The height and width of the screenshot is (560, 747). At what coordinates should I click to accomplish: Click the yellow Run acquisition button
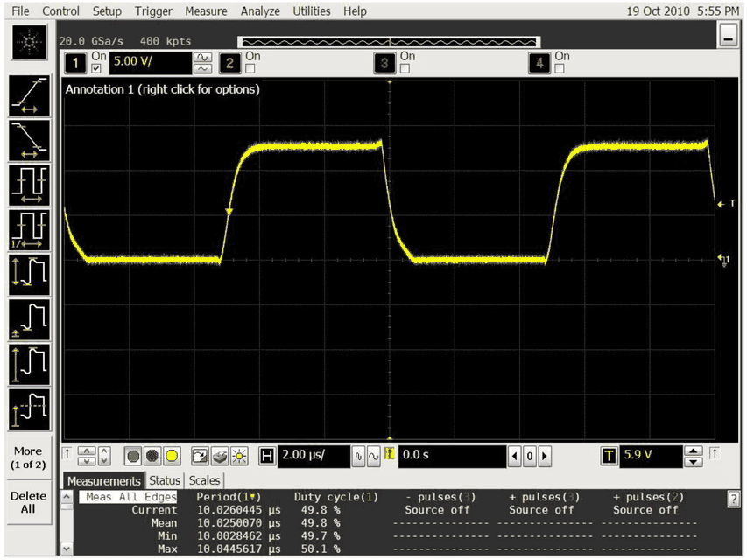click(172, 456)
